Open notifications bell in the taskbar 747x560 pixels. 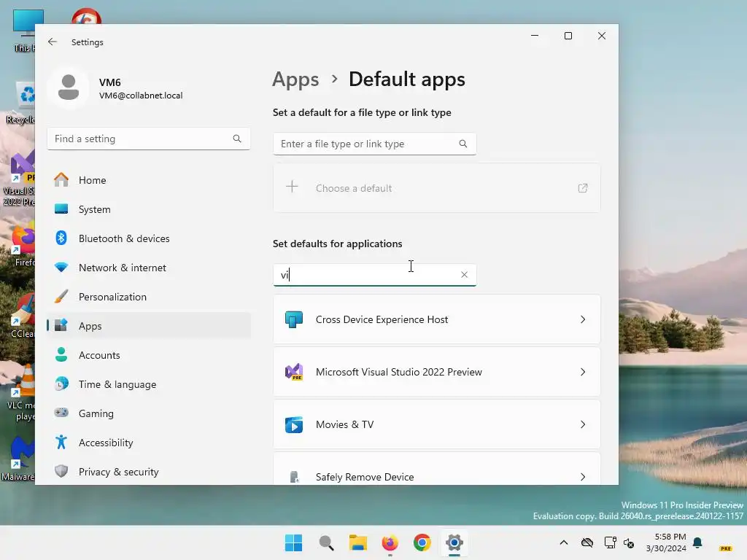(x=698, y=542)
